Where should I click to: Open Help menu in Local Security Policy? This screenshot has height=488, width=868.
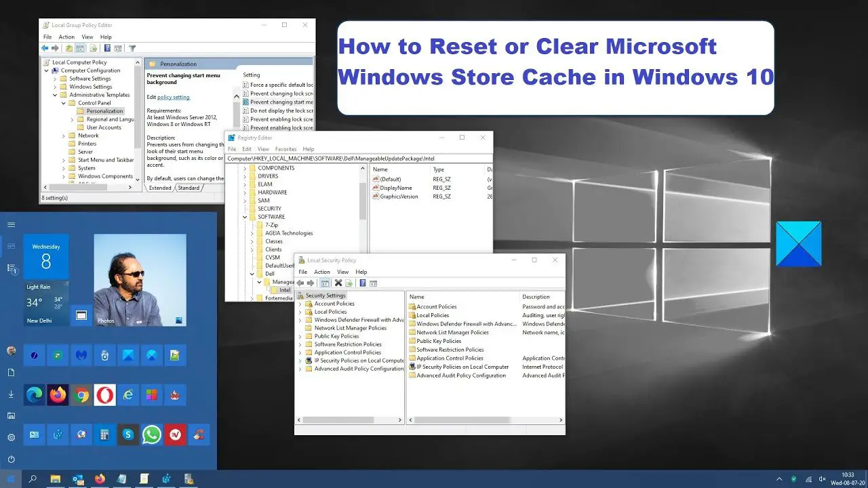pos(361,272)
